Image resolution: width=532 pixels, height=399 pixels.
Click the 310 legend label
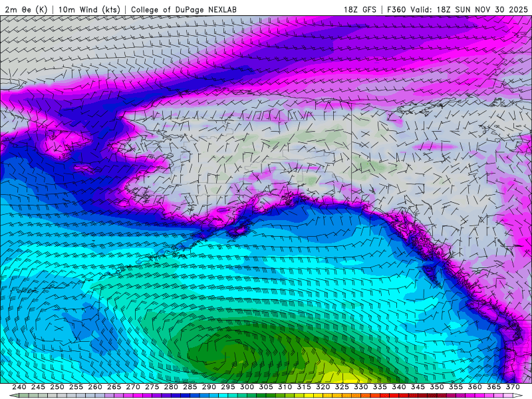[x=285, y=387]
